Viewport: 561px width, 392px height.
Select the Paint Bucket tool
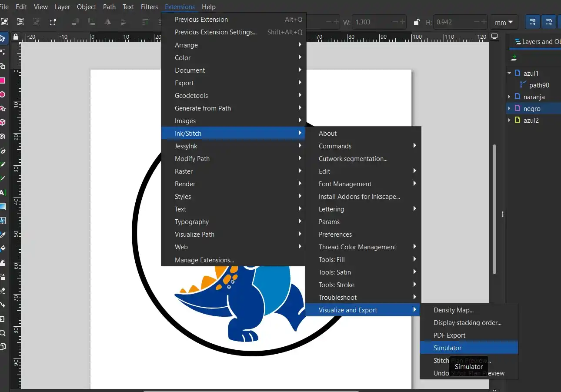(x=2, y=249)
